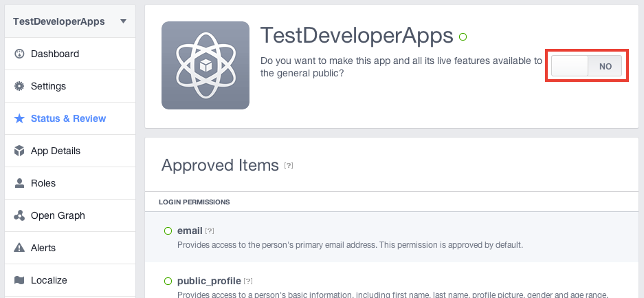Open the Approved Items help tooltip
This screenshot has width=644, height=298.
(x=289, y=166)
